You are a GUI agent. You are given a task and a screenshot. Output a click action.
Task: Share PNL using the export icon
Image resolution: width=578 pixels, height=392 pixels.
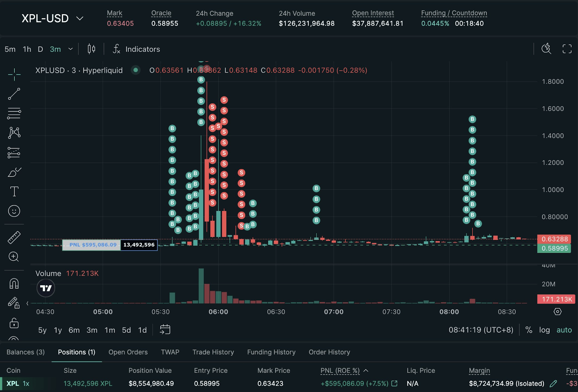[394, 383]
